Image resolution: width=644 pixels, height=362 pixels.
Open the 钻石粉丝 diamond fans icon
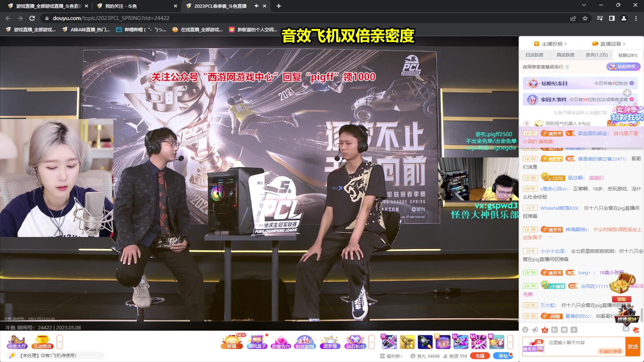tap(355, 342)
